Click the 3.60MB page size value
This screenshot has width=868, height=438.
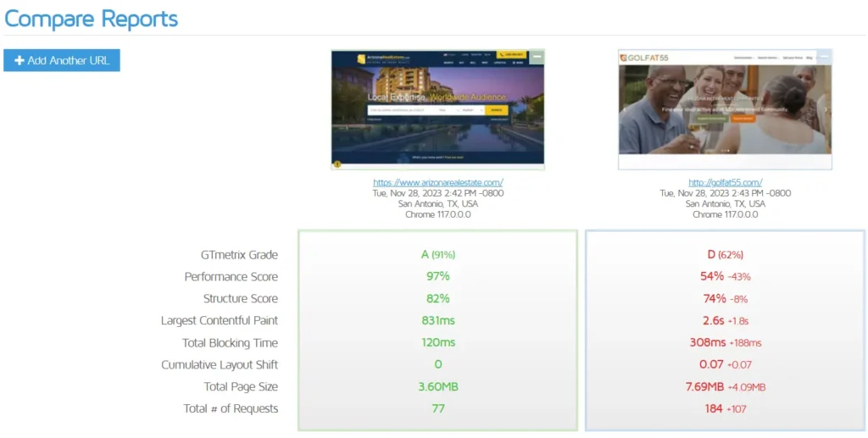coord(438,386)
